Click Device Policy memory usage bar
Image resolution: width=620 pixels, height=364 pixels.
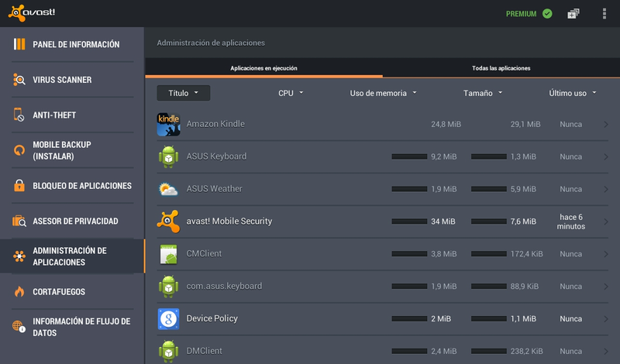coord(409,318)
